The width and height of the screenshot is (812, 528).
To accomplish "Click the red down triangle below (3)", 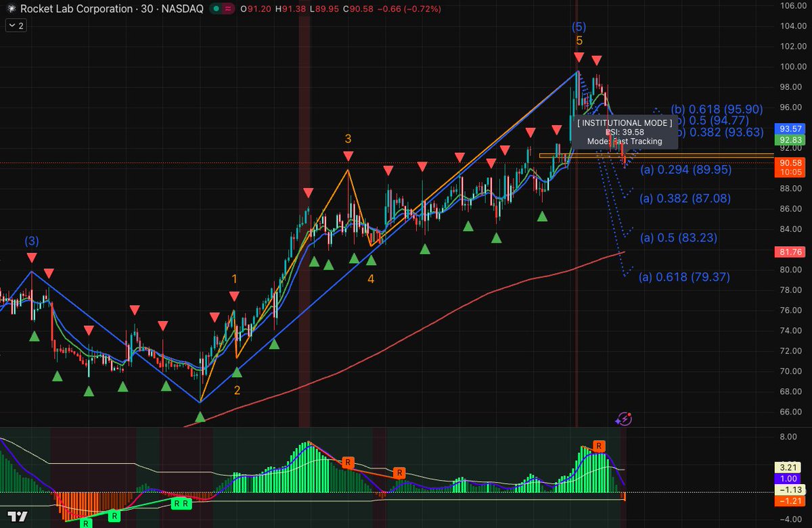I will 32,258.
